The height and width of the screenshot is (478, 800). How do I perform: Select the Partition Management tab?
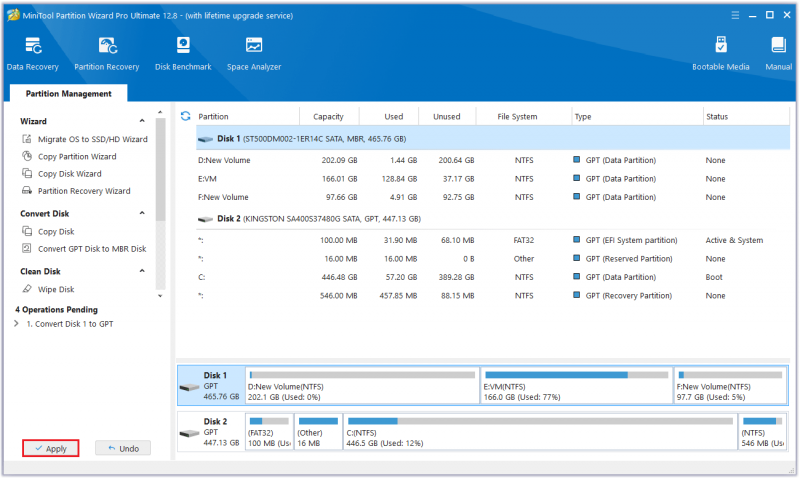coord(68,93)
